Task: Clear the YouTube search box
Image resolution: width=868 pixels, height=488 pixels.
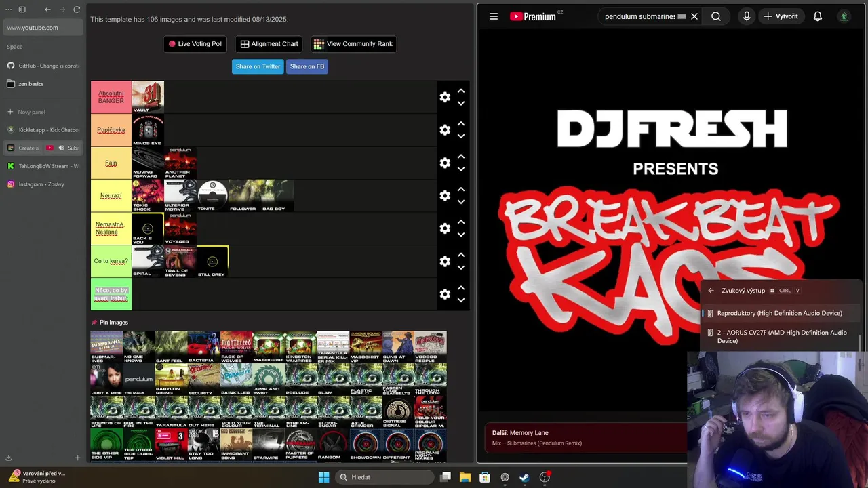Action: pos(694,16)
